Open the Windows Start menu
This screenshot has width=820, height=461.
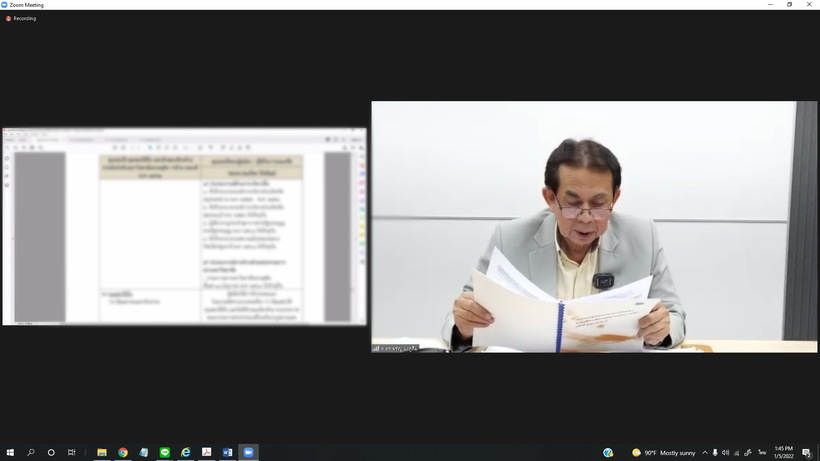point(10,452)
